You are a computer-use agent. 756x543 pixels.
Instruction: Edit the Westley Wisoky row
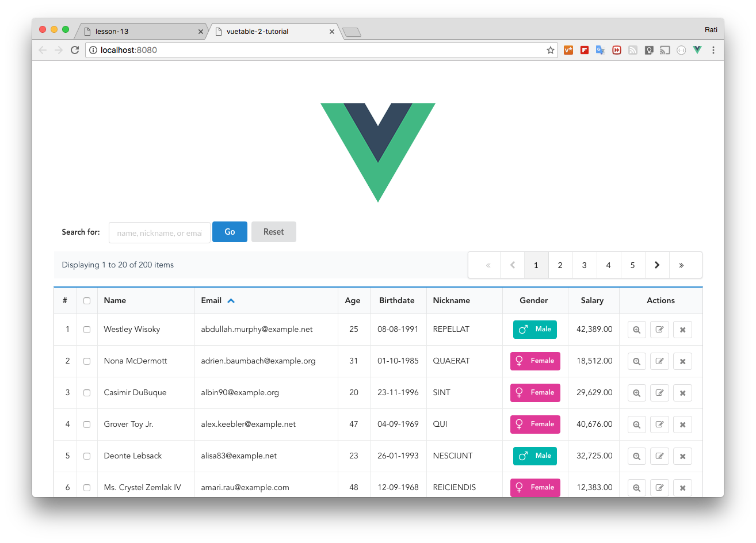click(659, 330)
